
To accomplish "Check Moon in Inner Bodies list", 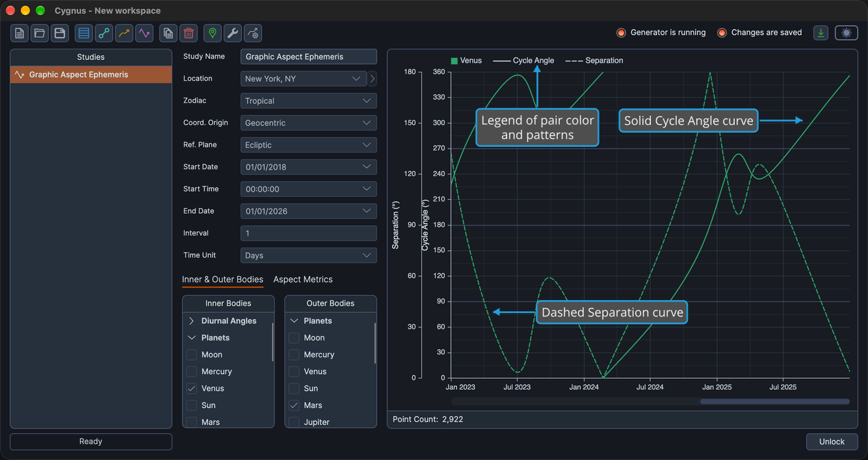I will point(192,355).
